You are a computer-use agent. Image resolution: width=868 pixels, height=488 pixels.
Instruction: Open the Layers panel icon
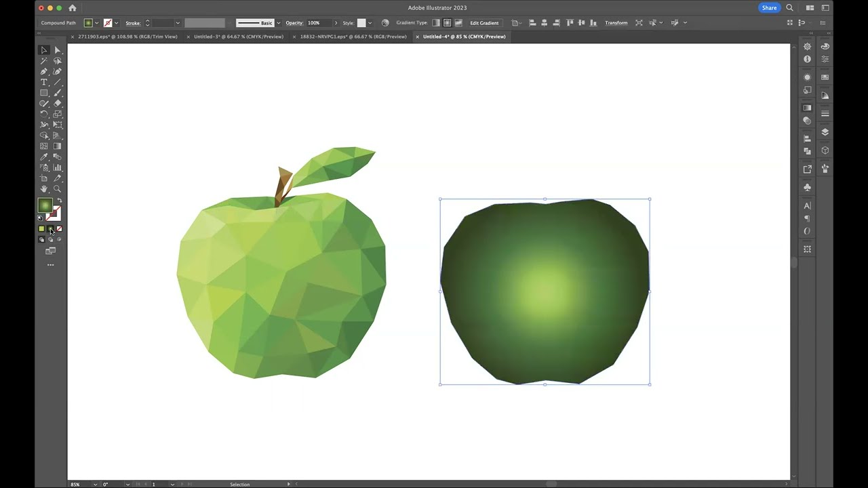(x=825, y=132)
